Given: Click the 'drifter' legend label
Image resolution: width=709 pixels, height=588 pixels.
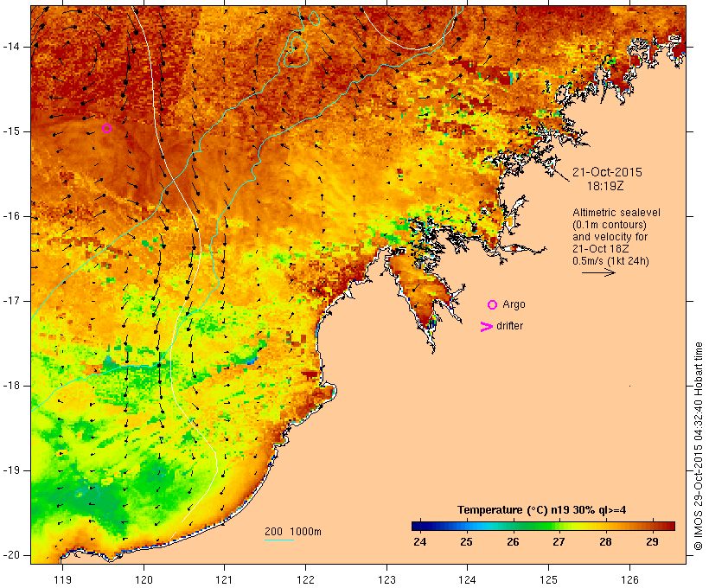Looking at the screenshot, I should [509, 326].
